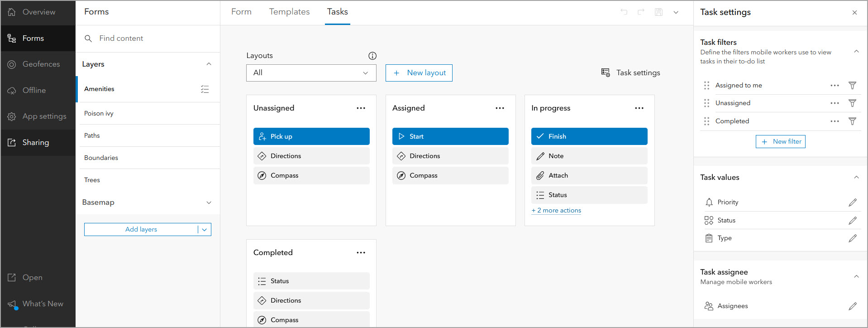
Task: Collapse the Layers section
Action: (x=209, y=64)
